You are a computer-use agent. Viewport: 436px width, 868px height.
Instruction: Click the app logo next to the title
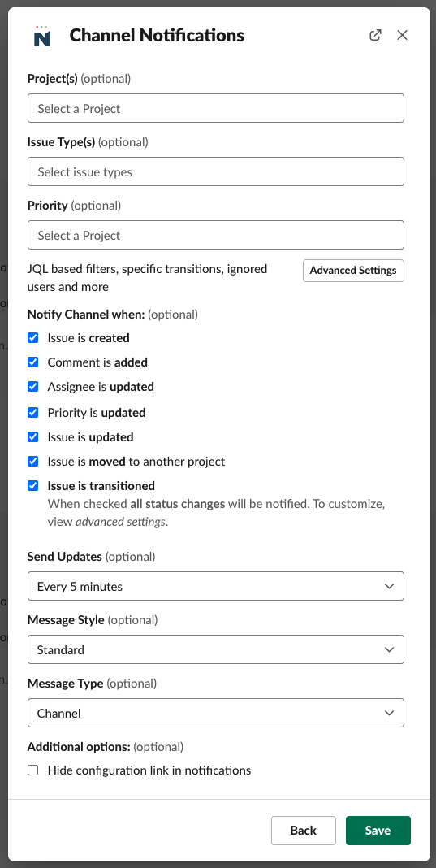tap(42, 36)
